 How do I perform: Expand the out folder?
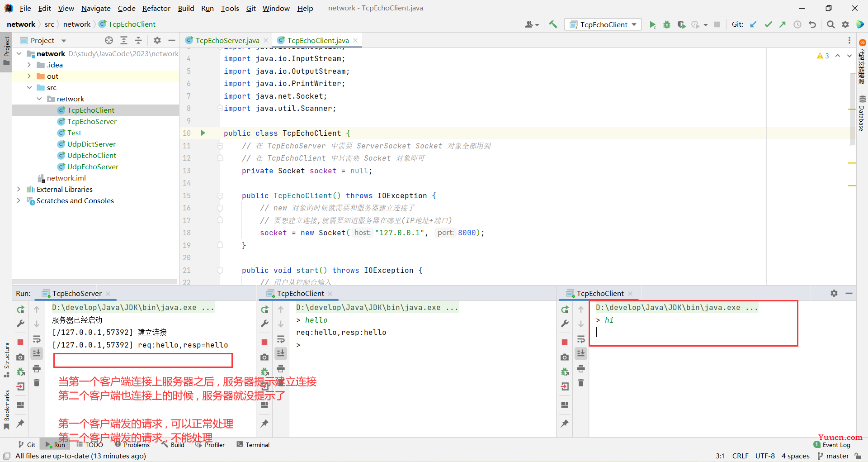click(x=29, y=76)
